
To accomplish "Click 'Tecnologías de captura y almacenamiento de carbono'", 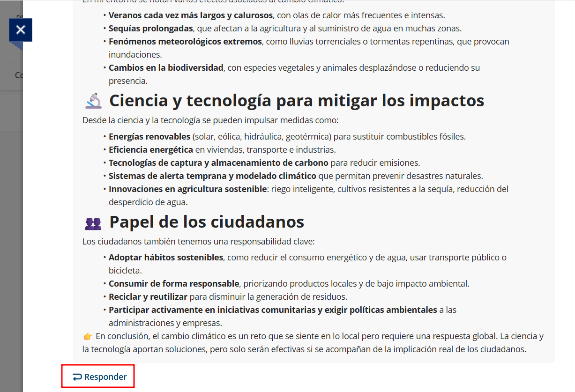I will click(x=218, y=163).
